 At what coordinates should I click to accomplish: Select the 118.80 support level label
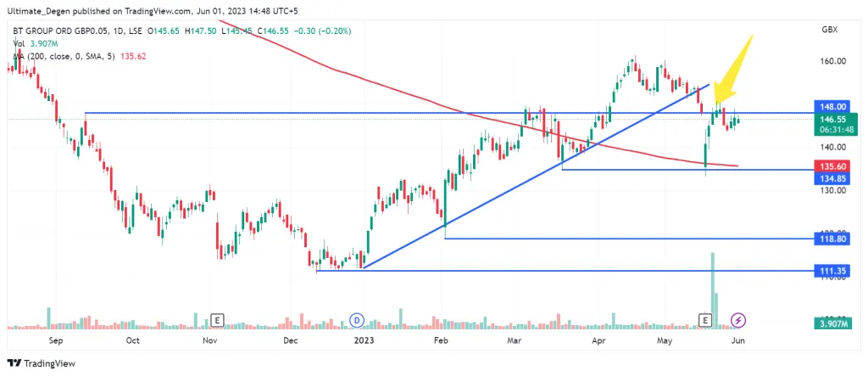pyautogui.click(x=833, y=239)
